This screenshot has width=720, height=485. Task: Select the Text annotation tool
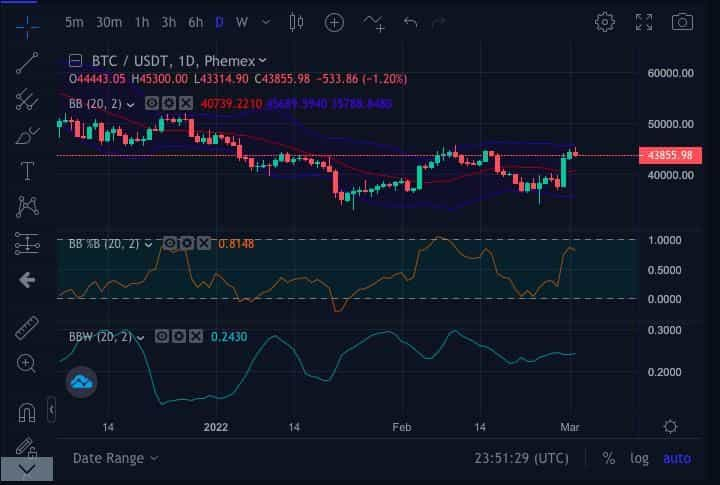point(27,170)
